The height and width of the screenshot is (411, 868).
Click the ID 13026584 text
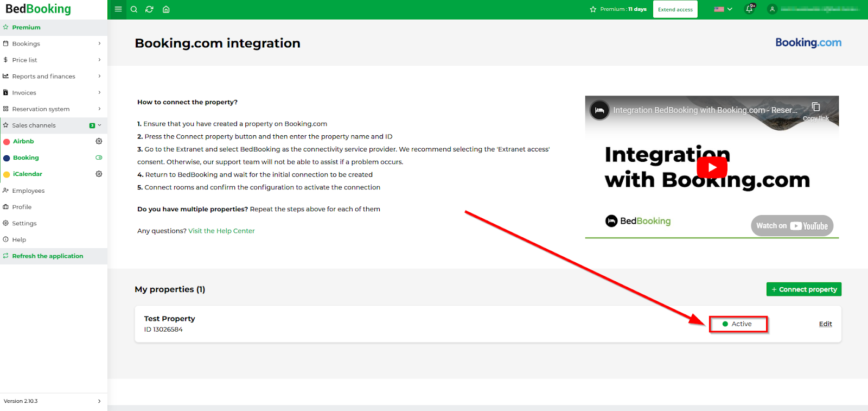pos(163,330)
